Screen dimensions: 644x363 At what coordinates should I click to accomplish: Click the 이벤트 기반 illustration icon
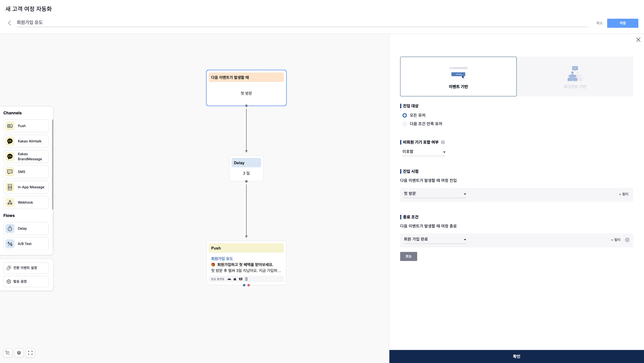coord(458,74)
